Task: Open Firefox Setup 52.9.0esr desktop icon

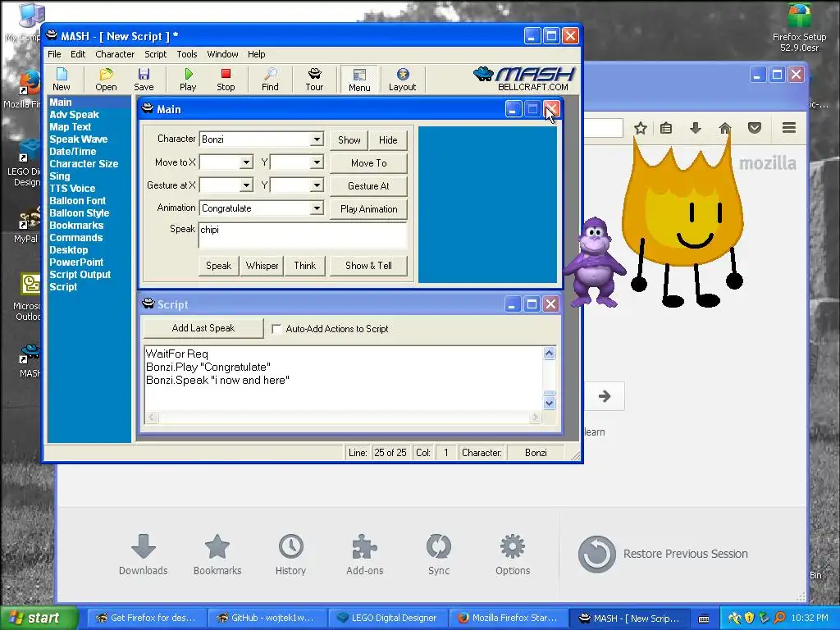Action: (799, 28)
